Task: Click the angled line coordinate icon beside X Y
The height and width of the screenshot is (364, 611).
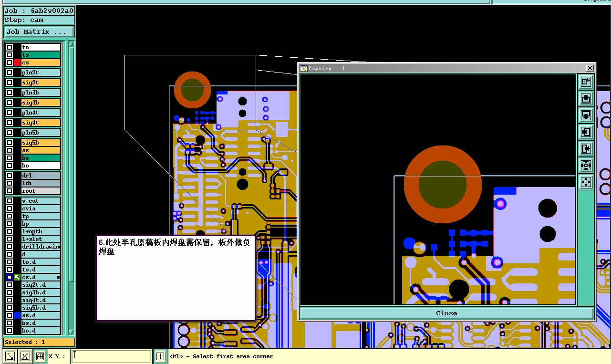Action: pyautogui.click(x=25, y=356)
